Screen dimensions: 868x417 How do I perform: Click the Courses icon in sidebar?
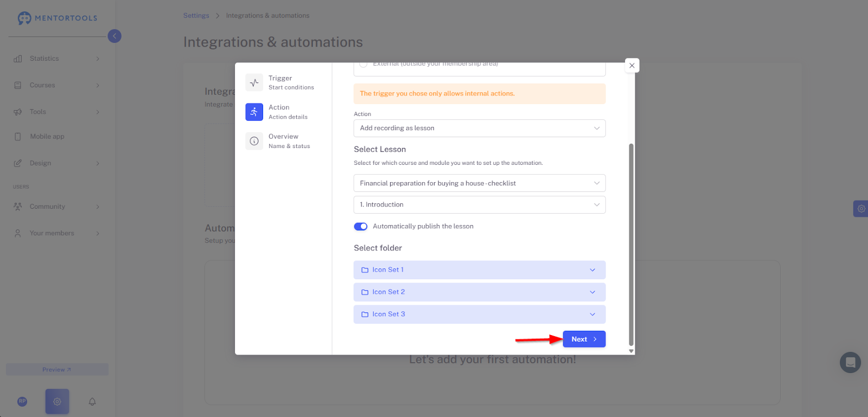(x=18, y=85)
